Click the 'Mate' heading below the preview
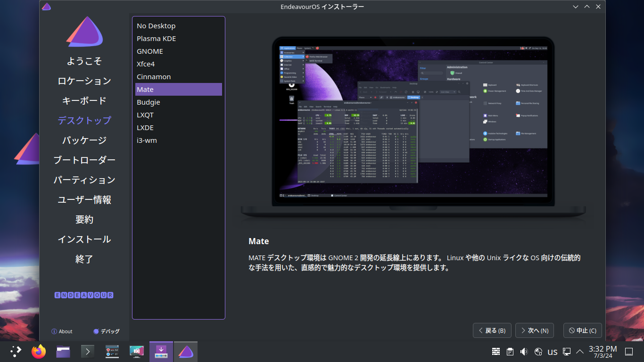This screenshot has height=362, width=644. pos(259,241)
